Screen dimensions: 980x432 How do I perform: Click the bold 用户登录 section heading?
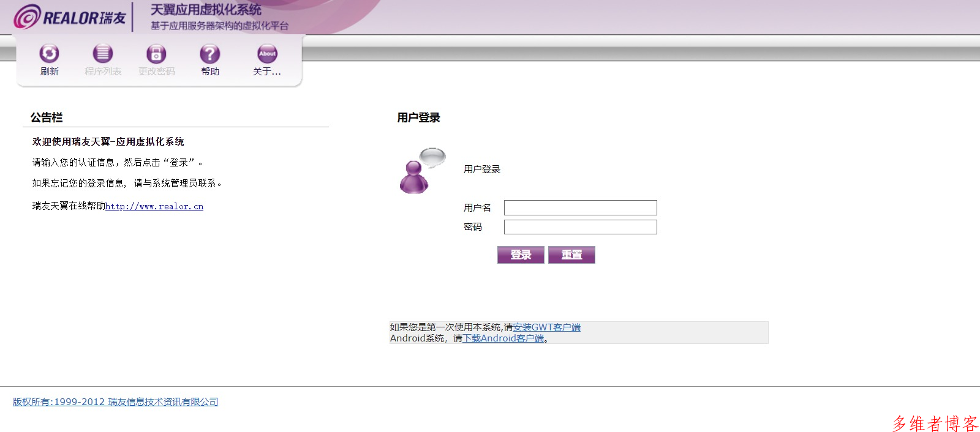point(419,117)
